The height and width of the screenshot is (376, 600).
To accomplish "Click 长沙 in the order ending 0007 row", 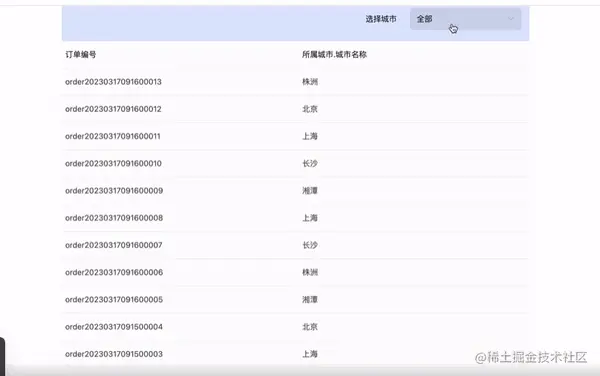I will tap(310, 245).
